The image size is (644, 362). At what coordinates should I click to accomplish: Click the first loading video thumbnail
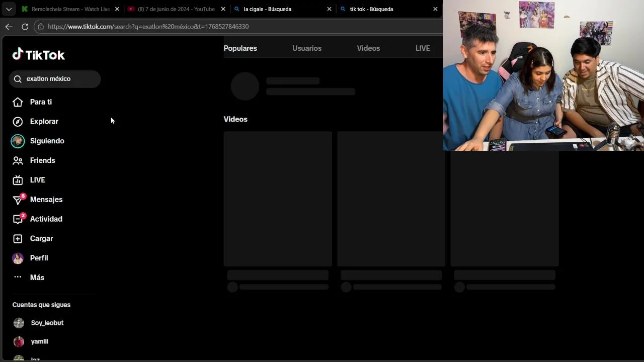278,199
